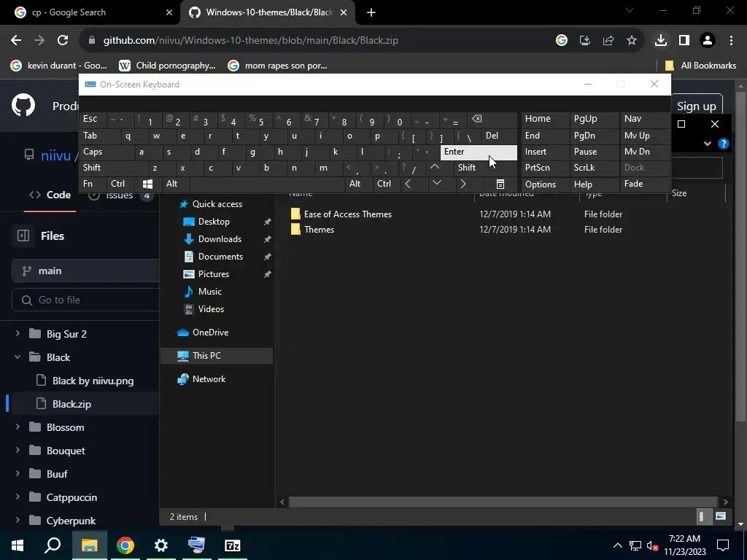
Task: Open Options on On-Screen Keyboard
Action: coord(546,184)
